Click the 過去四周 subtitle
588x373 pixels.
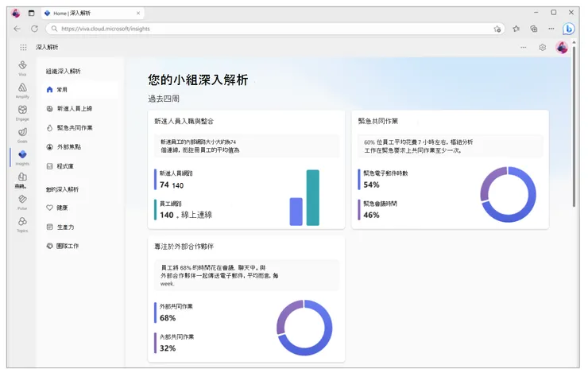pyautogui.click(x=164, y=99)
